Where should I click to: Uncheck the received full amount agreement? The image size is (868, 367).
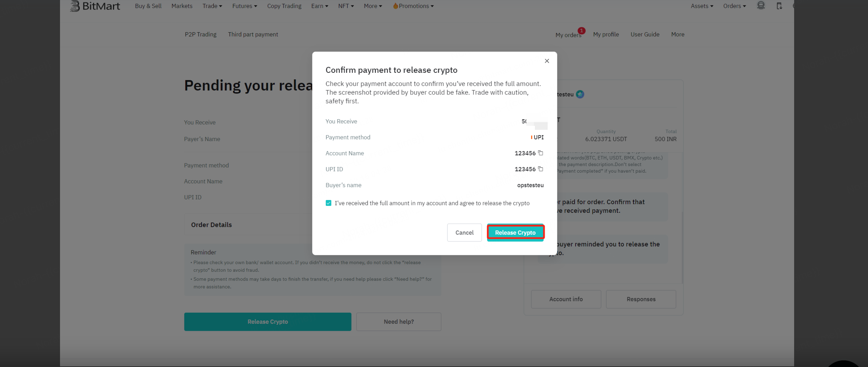click(328, 203)
